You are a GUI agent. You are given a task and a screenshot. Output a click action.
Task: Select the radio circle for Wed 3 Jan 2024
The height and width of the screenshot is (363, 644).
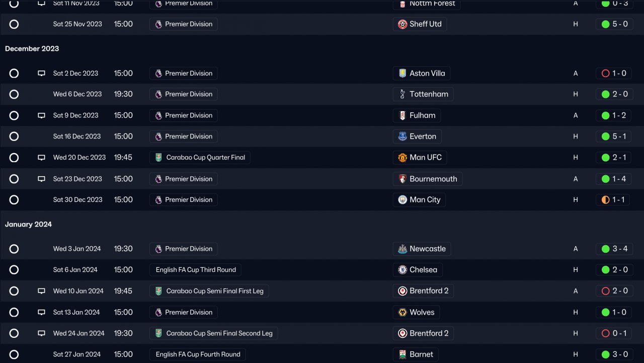pyautogui.click(x=14, y=249)
